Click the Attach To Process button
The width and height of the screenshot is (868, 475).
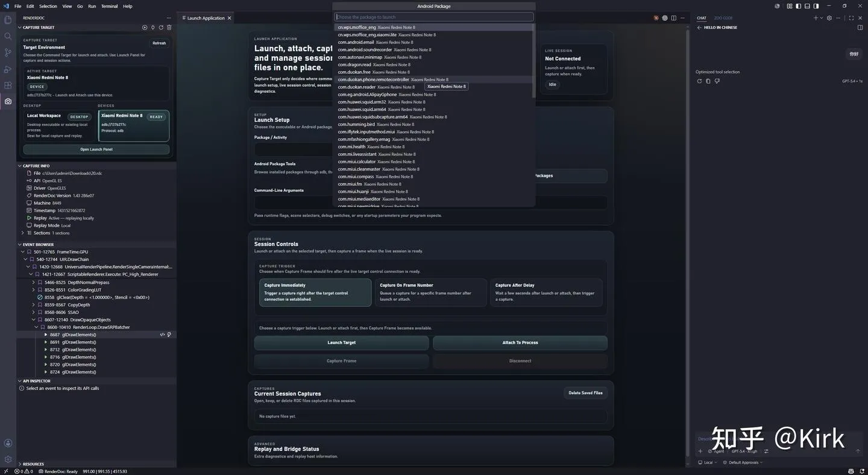tap(520, 342)
